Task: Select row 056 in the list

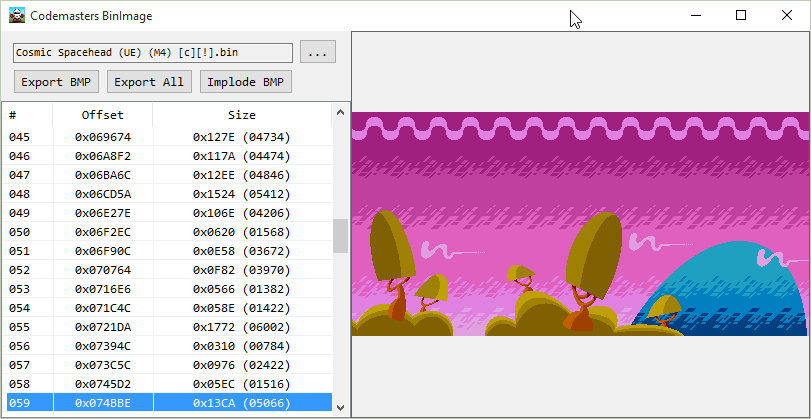Action: [167, 346]
